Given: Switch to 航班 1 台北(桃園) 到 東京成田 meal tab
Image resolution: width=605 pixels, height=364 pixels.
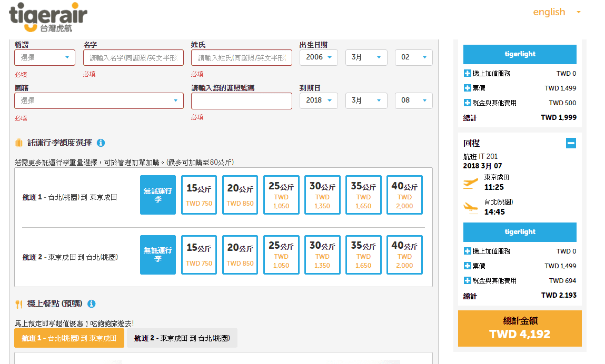Looking at the screenshot, I should (69, 338).
